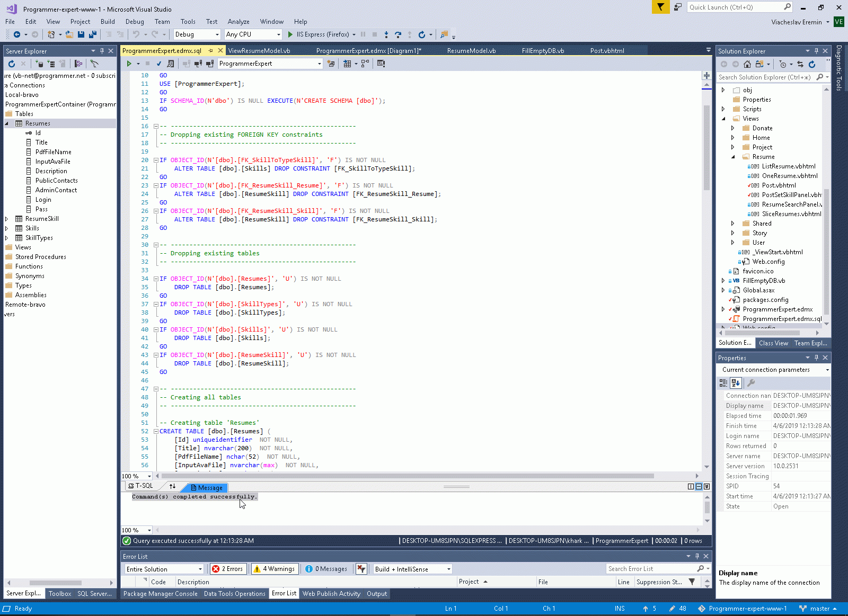Click the Connect icon in SQL editor toolbar
848x616 pixels.
pos(187,64)
